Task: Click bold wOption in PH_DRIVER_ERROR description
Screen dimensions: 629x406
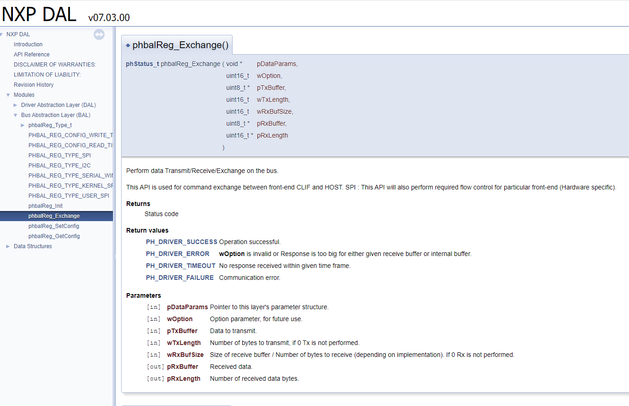Action: [x=232, y=254]
